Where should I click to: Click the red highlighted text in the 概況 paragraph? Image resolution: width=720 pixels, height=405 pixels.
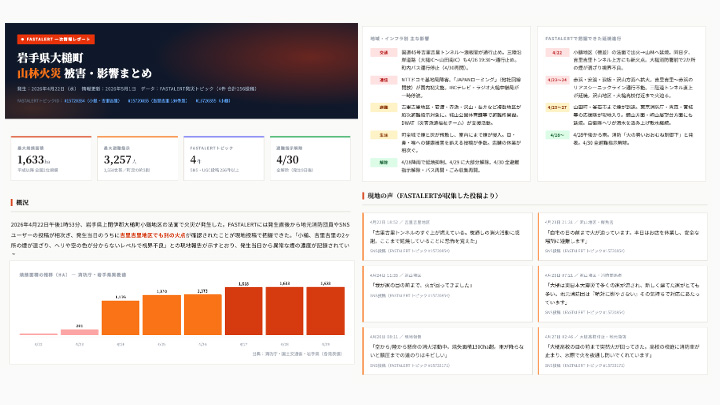(152, 235)
